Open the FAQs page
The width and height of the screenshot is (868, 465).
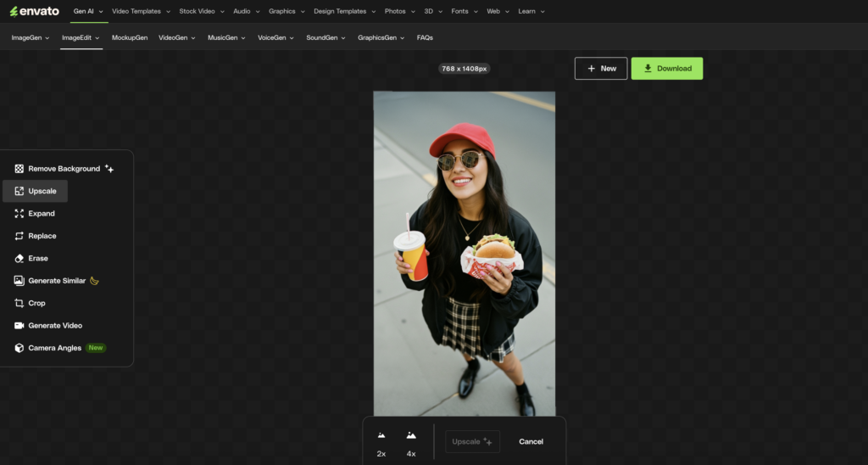pos(425,37)
